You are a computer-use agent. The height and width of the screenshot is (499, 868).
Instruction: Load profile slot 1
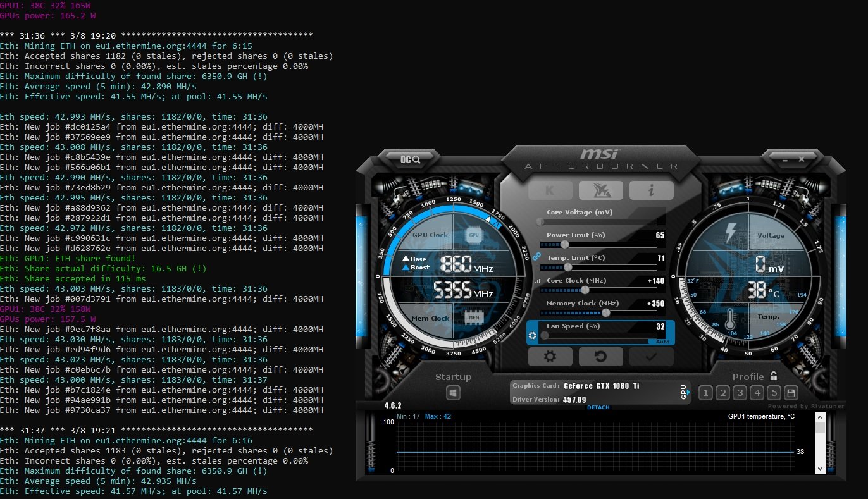coord(705,393)
